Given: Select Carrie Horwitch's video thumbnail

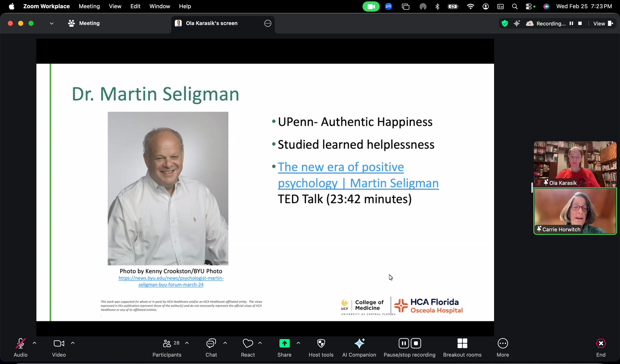Looking at the screenshot, I should point(575,211).
